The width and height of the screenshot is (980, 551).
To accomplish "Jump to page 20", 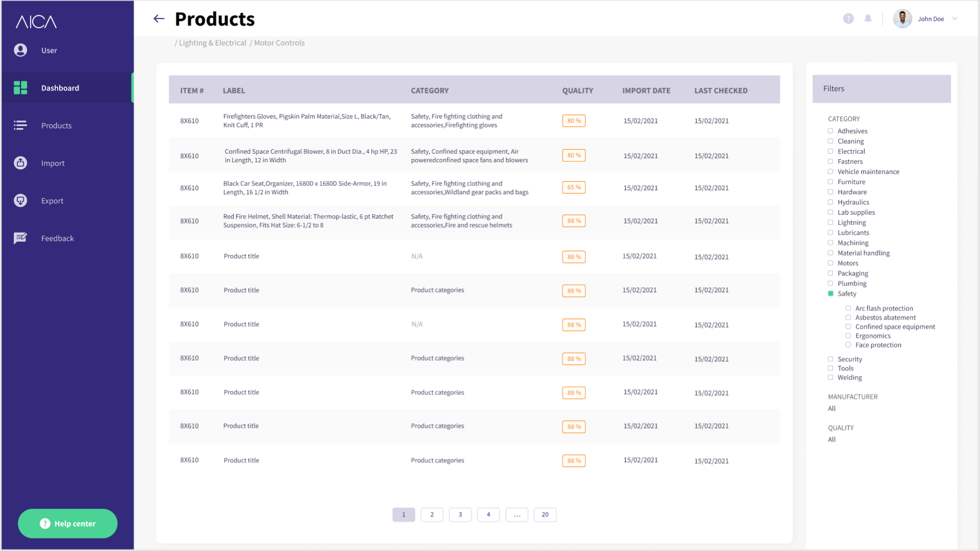I will point(545,514).
